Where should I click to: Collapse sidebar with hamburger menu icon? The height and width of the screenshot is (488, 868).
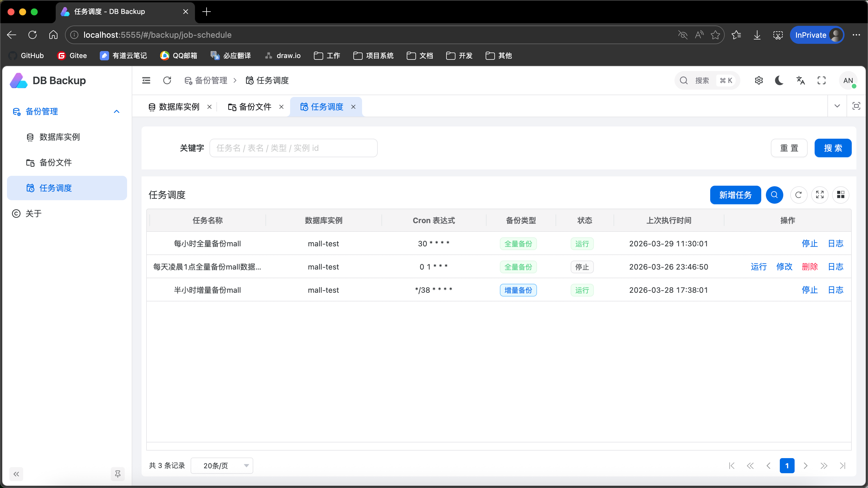(x=146, y=80)
